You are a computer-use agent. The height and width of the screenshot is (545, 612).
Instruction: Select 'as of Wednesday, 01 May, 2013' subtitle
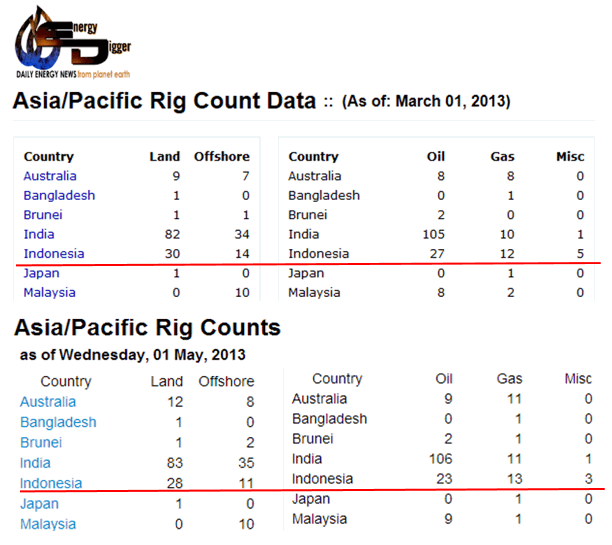tap(133, 355)
